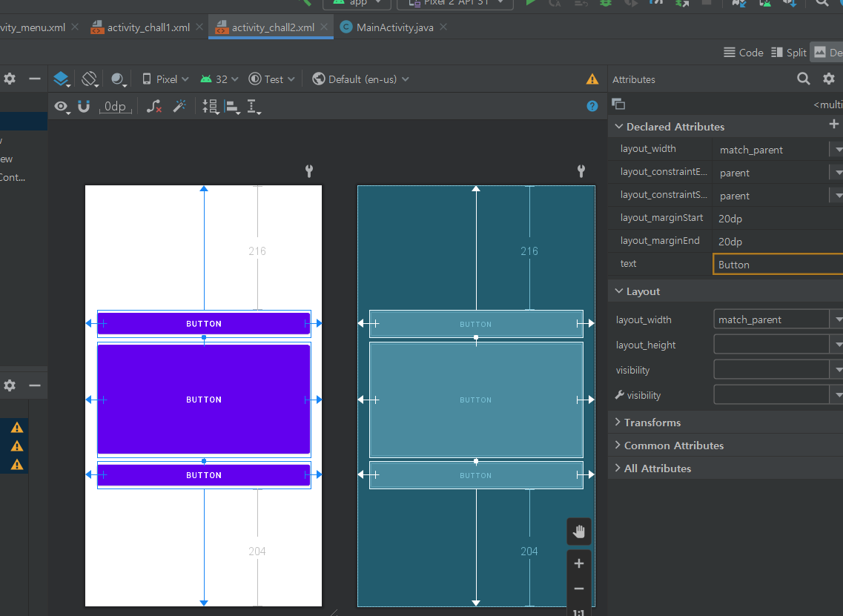This screenshot has height=616, width=843.
Task: Collapse the Layout section
Action: coord(619,291)
